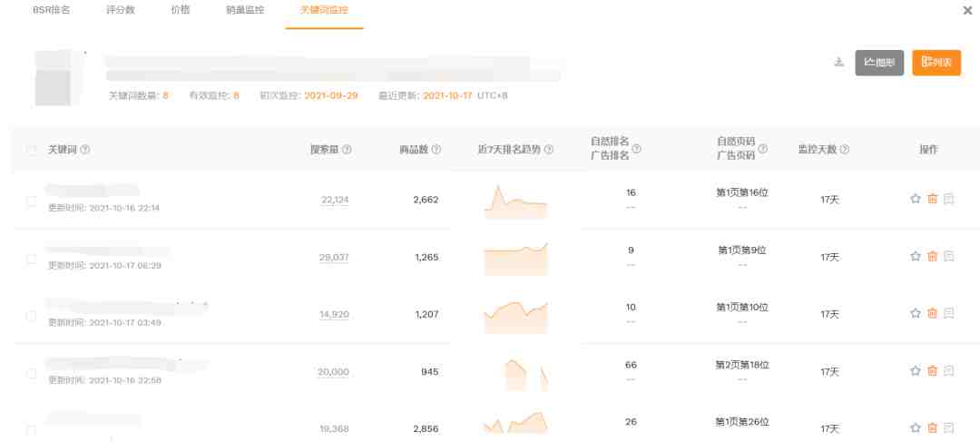Open the note icon in the 22,124 row
980x442 pixels.
[949, 199]
